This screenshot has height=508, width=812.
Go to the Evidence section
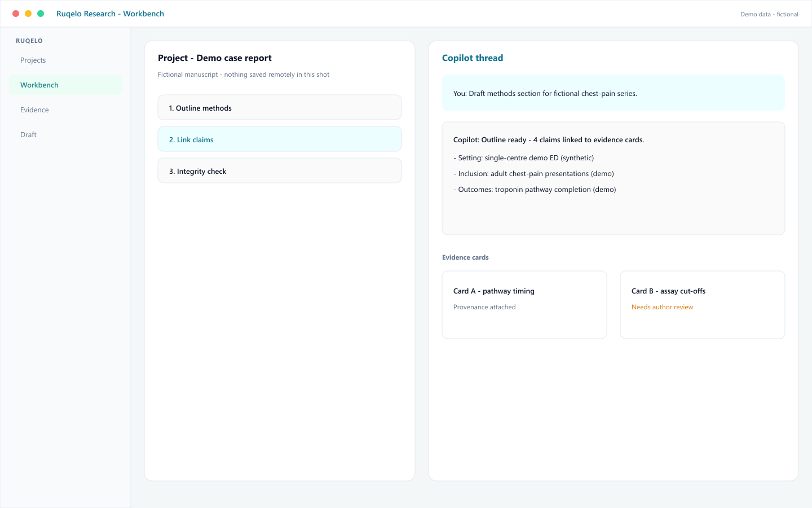pyautogui.click(x=65, y=110)
